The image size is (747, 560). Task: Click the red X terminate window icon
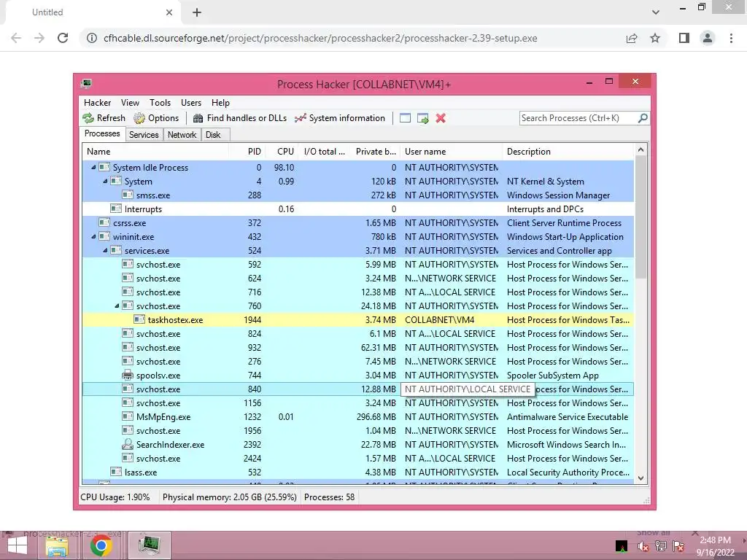pyautogui.click(x=441, y=118)
